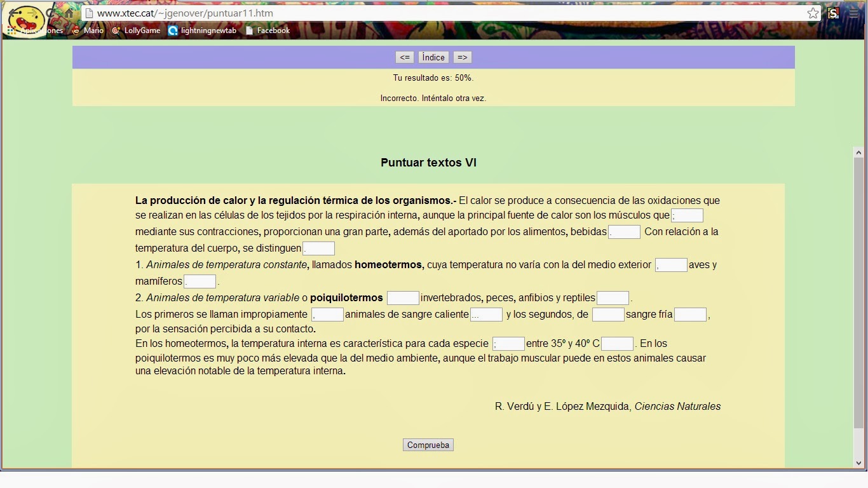
Task: Reload the page with the refresh icon
Action: 51,13
